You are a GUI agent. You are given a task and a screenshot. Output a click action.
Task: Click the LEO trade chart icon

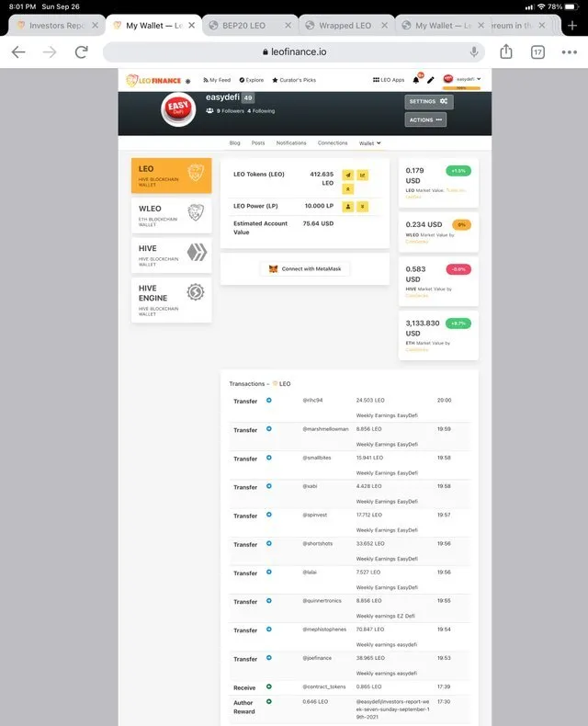click(x=363, y=175)
